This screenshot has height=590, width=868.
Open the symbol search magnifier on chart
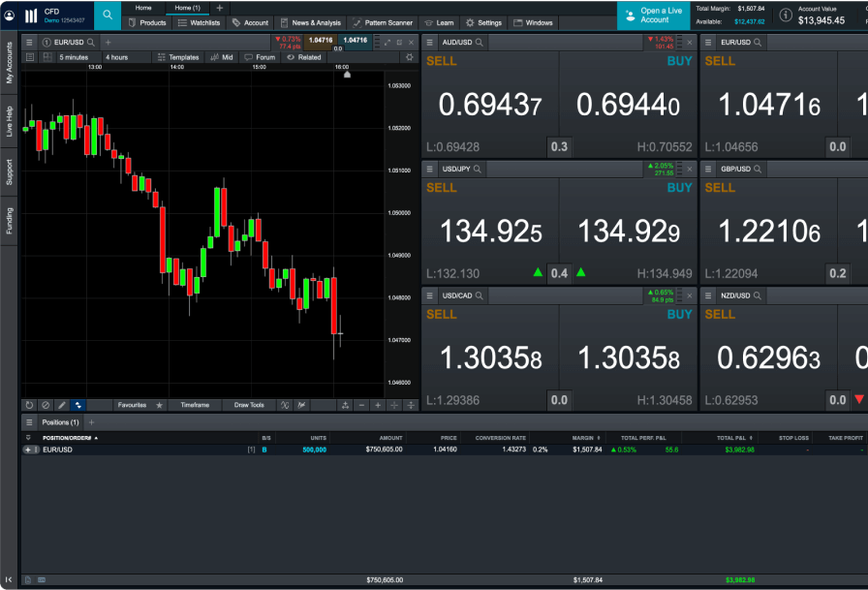point(90,43)
